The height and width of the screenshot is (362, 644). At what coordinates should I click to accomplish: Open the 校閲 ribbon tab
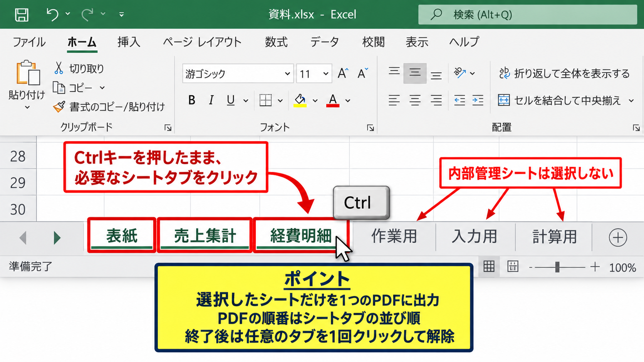pos(373,42)
